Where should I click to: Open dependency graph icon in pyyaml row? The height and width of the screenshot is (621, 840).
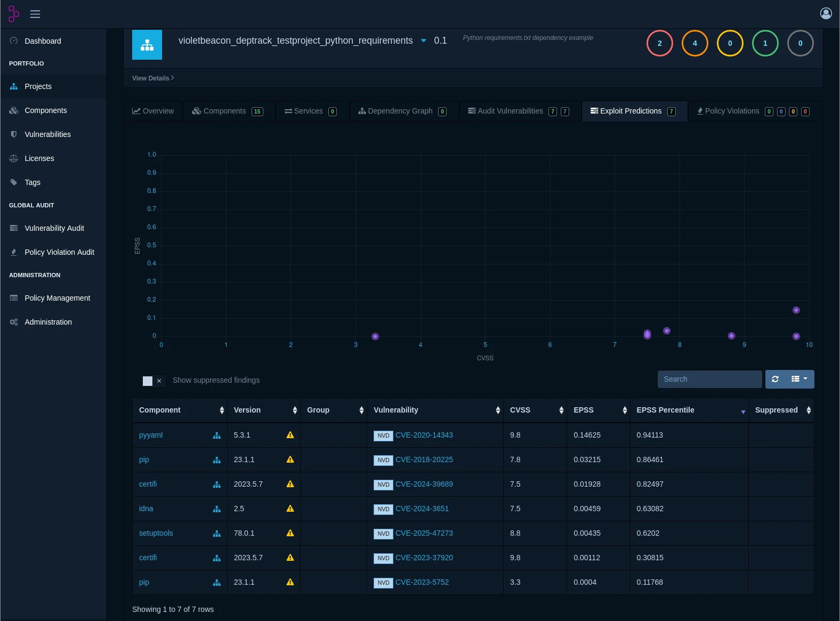pyautogui.click(x=217, y=435)
